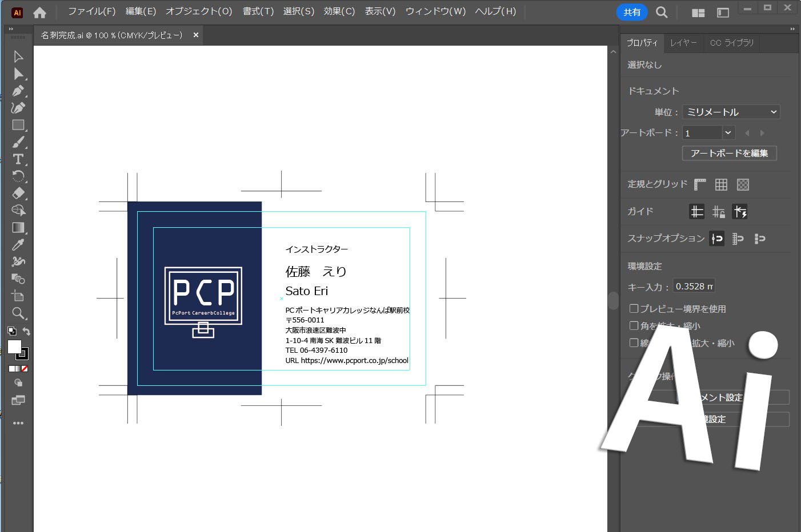The height and width of the screenshot is (532, 801).
Task: Select the Curvature tool
Action: (x=18, y=108)
